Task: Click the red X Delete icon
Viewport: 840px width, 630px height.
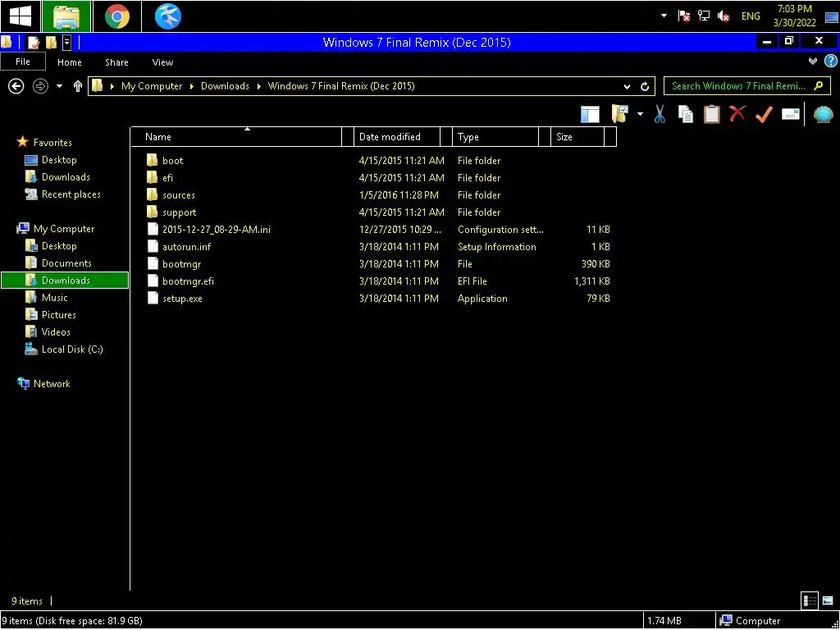Action: [x=738, y=113]
